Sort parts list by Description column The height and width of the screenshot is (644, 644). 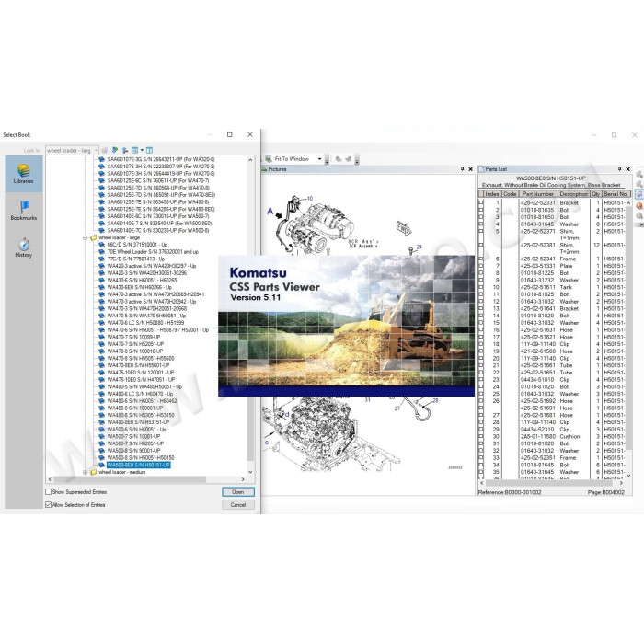574,194
